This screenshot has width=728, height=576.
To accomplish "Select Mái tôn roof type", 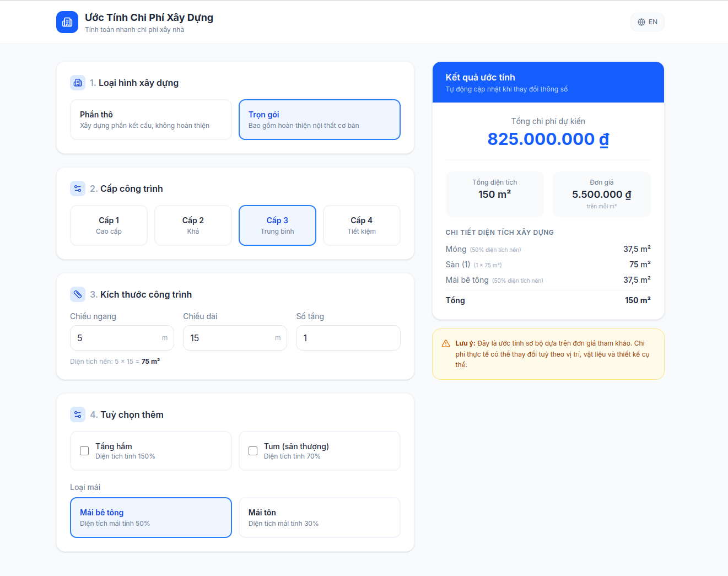I will [x=319, y=518].
